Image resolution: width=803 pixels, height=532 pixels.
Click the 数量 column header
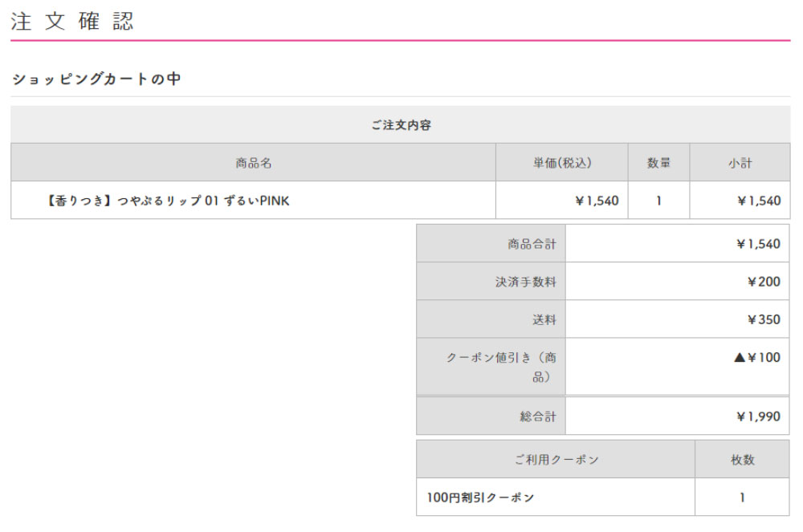pyautogui.click(x=658, y=163)
